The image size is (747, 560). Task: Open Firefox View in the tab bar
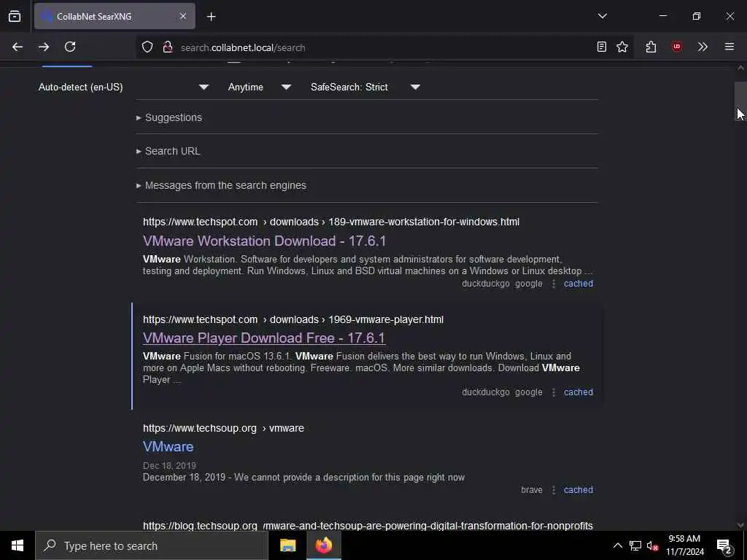click(x=15, y=16)
